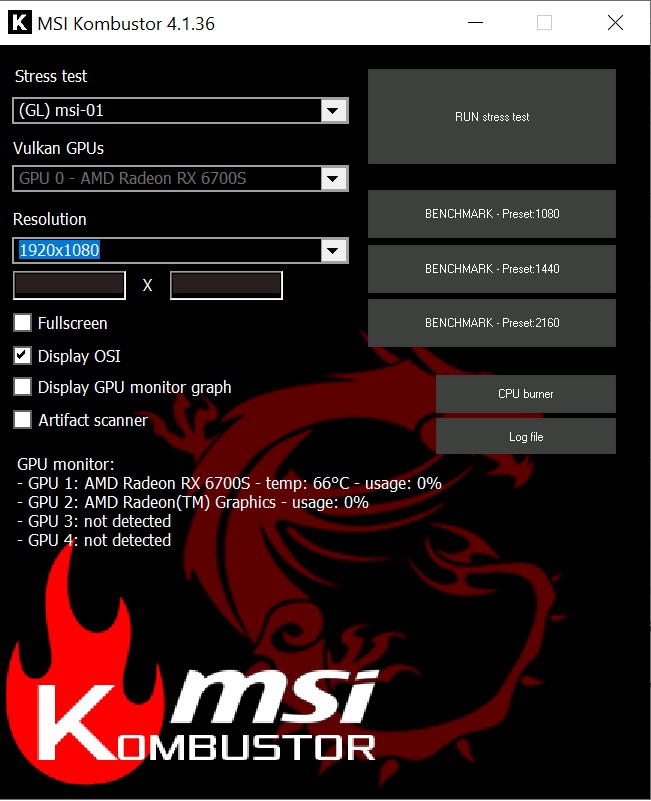Click the GPU 2 AMD Radeon(TM) Graphics line
The image size is (651, 801).
click(193, 502)
